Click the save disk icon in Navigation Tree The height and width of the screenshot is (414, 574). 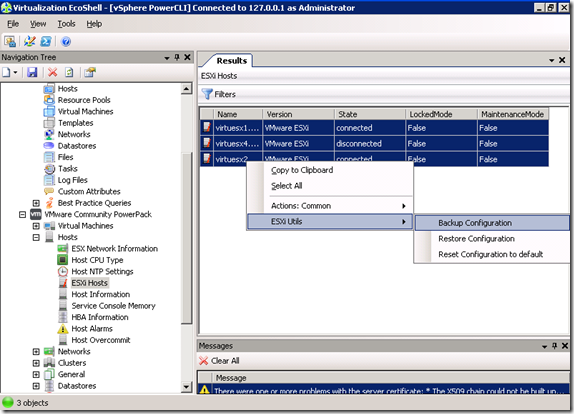pyautogui.click(x=32, y=72)
